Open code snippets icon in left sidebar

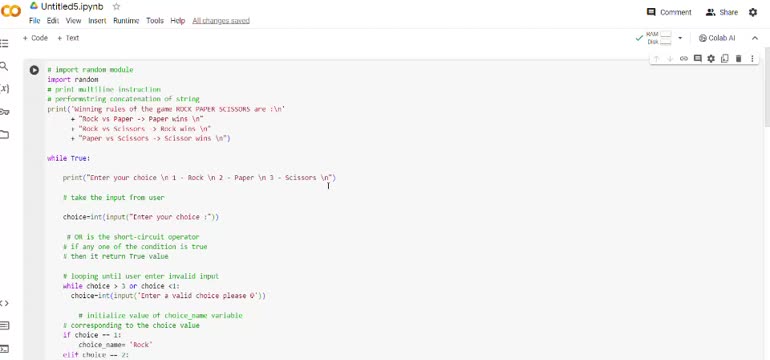pyautogui.click(x=4, y=303)
